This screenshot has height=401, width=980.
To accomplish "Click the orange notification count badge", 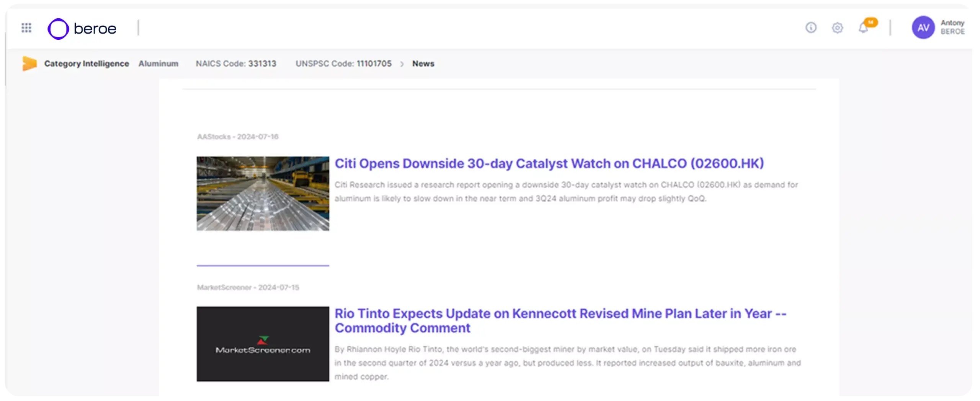I will point(871,23).
